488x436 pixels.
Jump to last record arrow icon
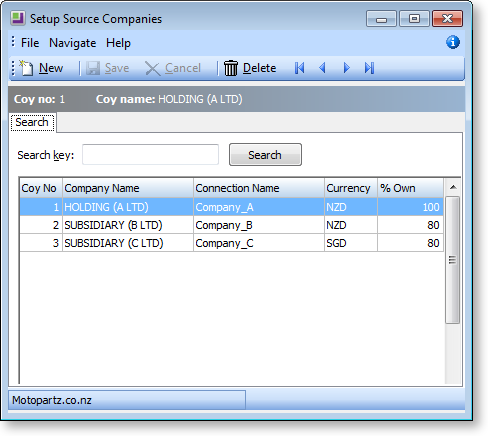(369, 68)
